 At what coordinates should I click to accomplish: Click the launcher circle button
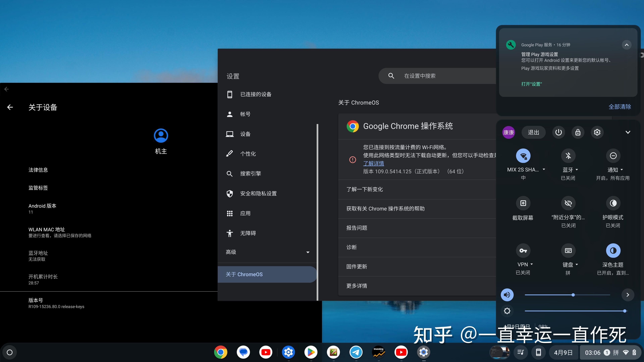point(10,352)
